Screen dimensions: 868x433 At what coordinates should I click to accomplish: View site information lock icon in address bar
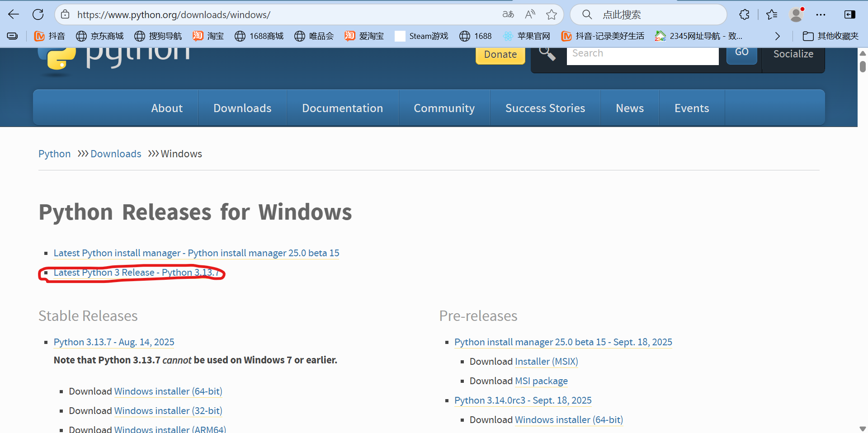click(x=65, y=14)
